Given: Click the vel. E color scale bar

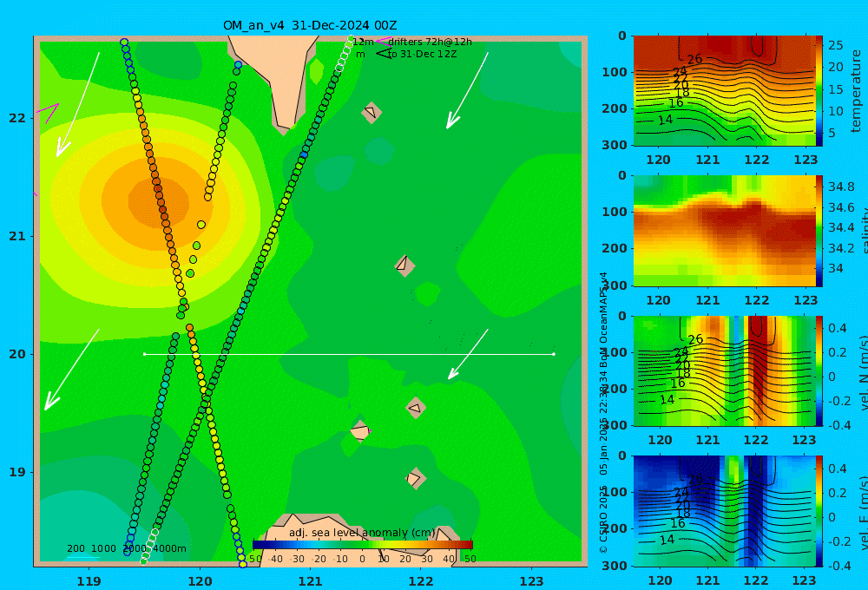Looking at the screenshot, I should 819,511.
